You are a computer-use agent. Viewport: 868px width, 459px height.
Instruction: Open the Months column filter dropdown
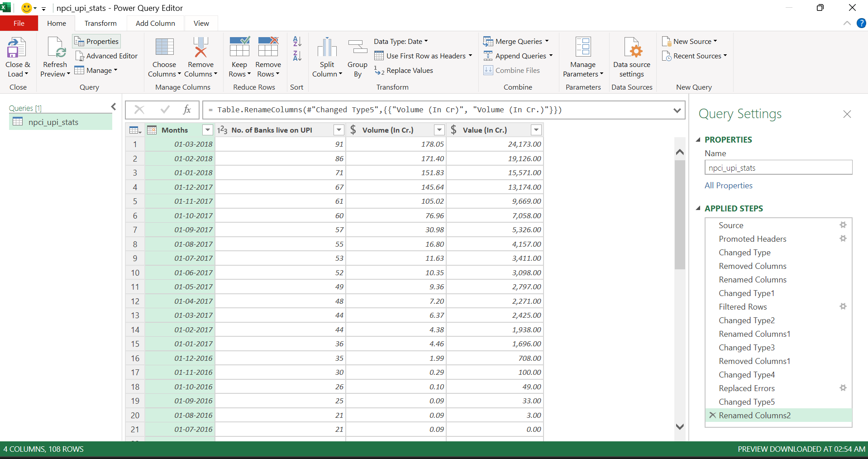coord(207,130)
